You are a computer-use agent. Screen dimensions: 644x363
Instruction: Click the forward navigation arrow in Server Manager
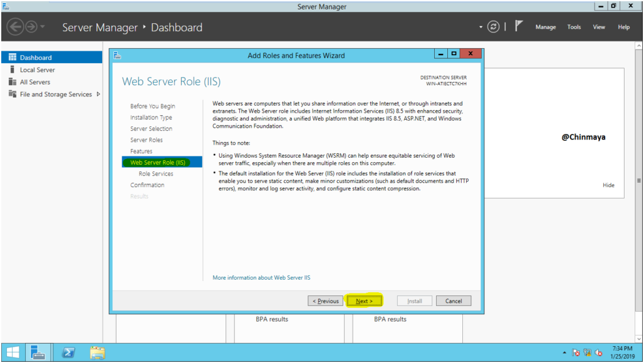click(31, 27)
